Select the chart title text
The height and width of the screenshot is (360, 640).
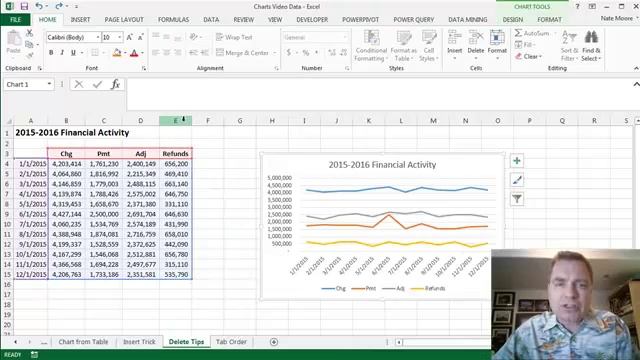point(382,164)
